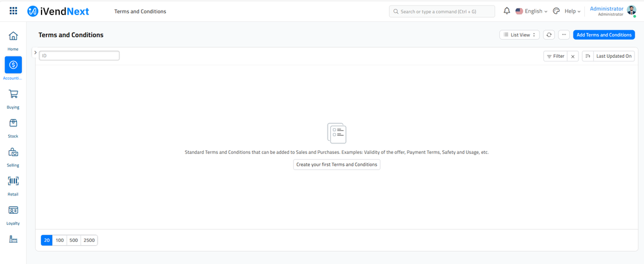The image size is (644, 264).
Task: Click the Terms and Conditions breadcrumb
Action: [x=140, y=11]
